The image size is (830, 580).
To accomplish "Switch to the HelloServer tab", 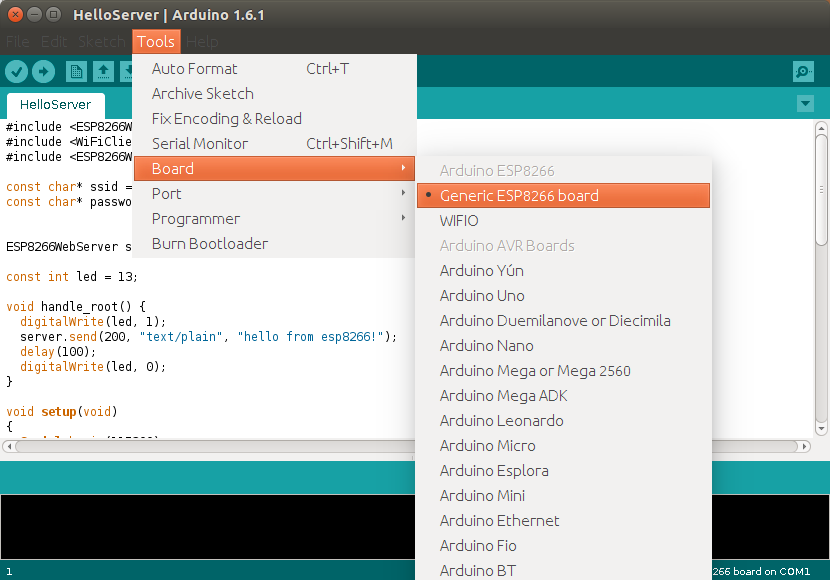I will [56, 105].
